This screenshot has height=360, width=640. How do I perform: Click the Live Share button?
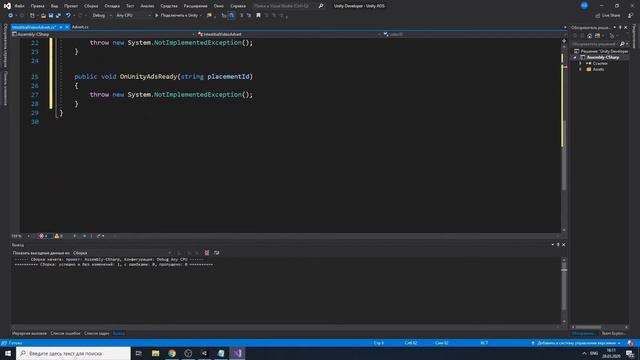(607, 16)
